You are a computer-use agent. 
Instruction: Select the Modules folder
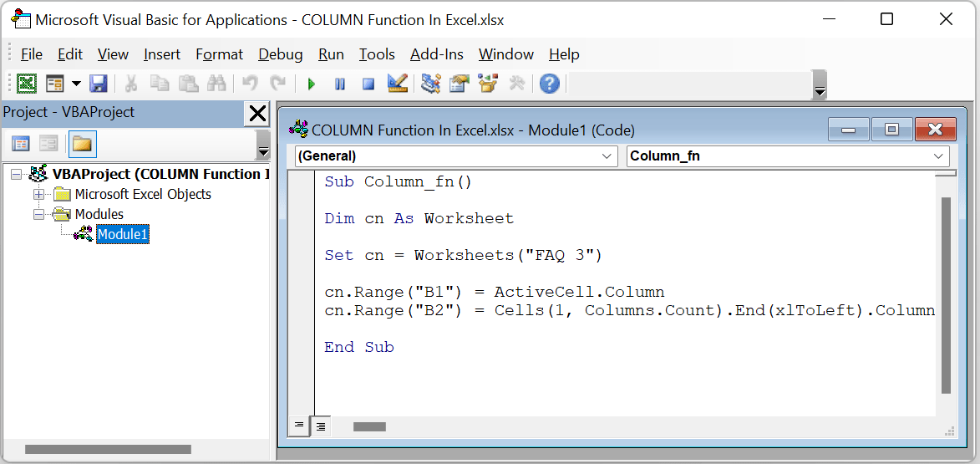pos(99,214)
